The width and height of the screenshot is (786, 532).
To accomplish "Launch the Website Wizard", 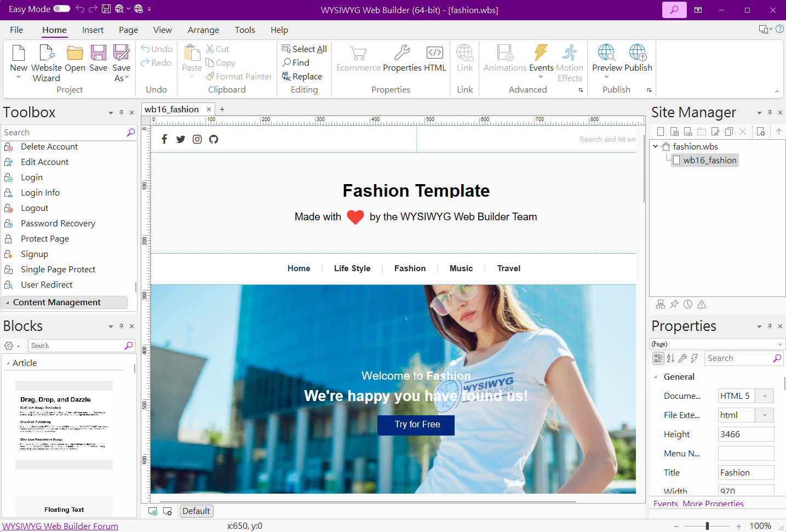I will tap(47, 53).
